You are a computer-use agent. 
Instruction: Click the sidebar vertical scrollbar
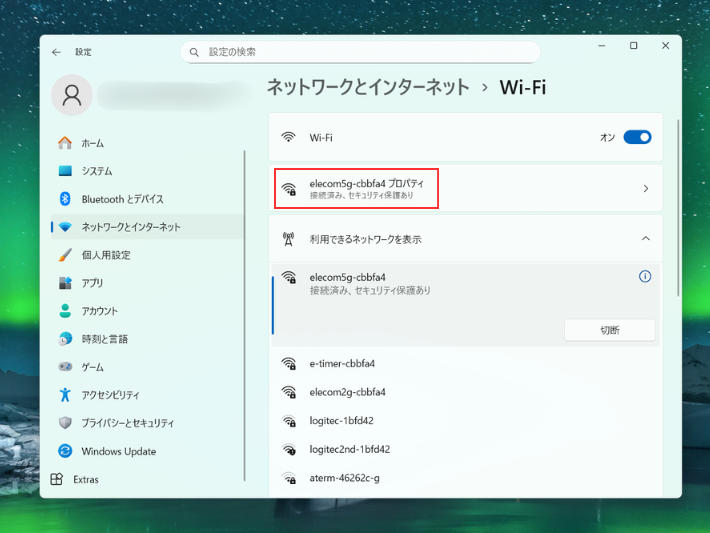pos(245,315)
